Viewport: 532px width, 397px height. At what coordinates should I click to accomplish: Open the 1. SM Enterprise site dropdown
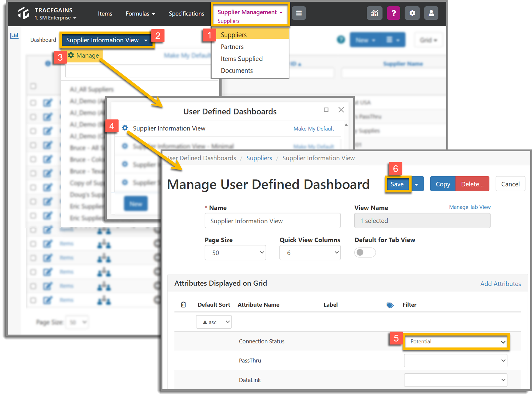pos(55,18)
